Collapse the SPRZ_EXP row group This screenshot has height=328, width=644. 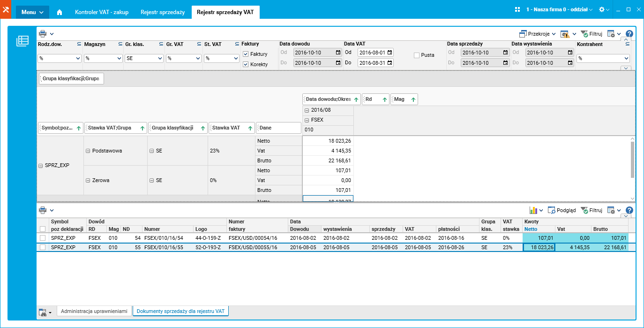(x=41, y=165)
